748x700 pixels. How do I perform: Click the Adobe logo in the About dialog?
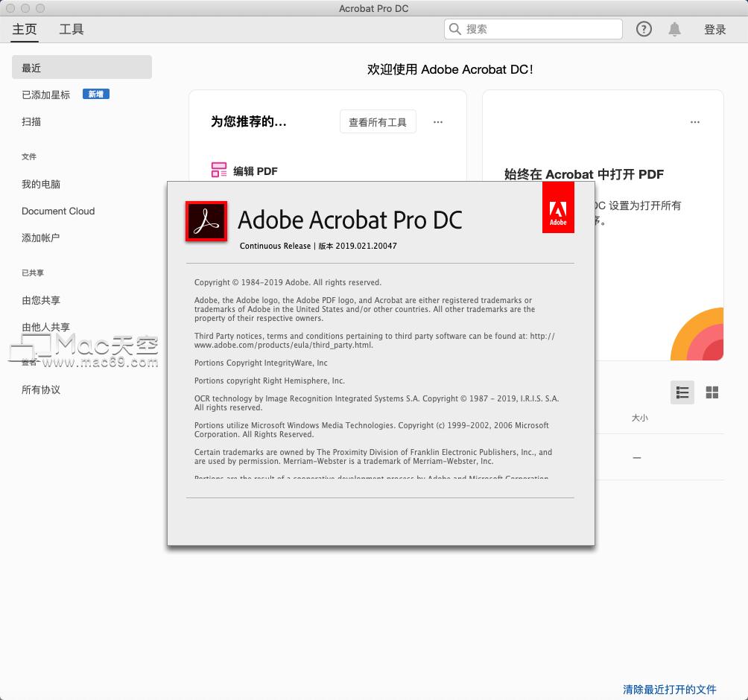click(558, 207)
